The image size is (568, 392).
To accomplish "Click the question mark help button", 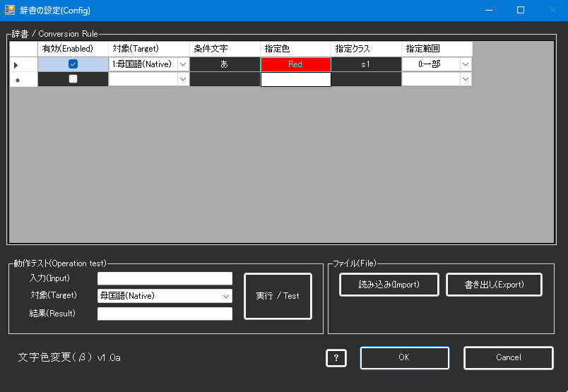I will coord(336,358).
